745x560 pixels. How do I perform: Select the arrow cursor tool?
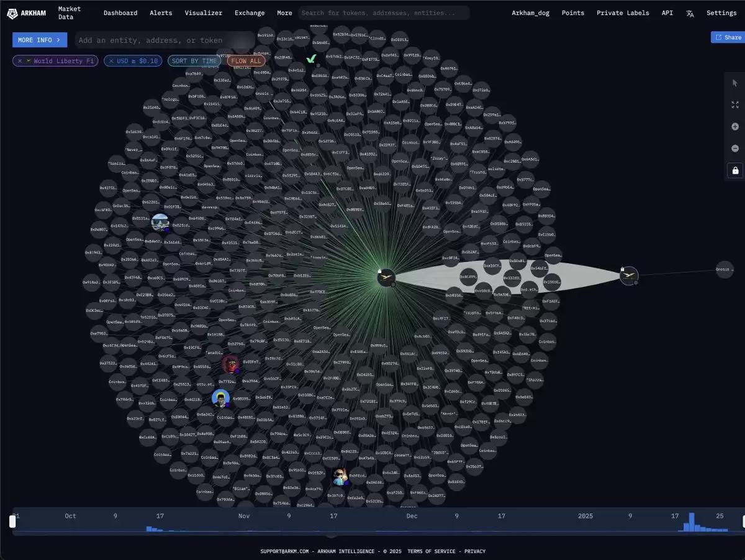[735, 83]
